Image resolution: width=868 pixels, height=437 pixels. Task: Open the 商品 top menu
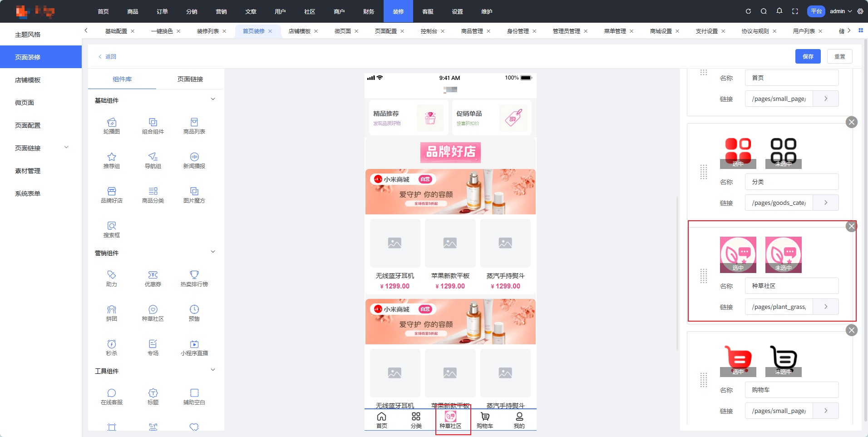[x=133, y=11]
